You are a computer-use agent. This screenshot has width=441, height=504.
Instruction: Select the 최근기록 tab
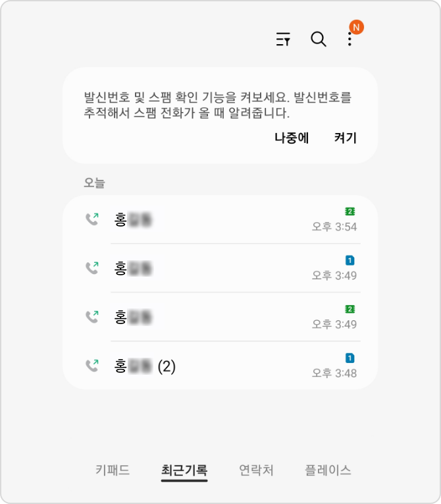[x=184, y=470]
